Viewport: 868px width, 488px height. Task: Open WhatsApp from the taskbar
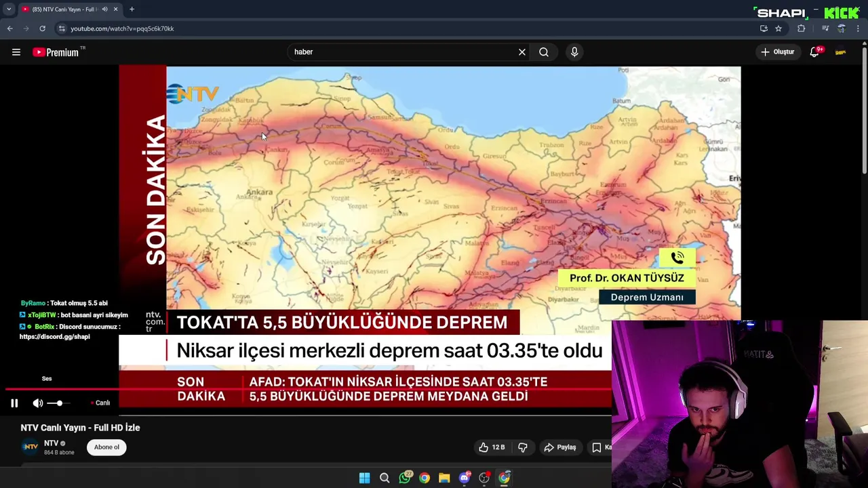tap(405, 478)
